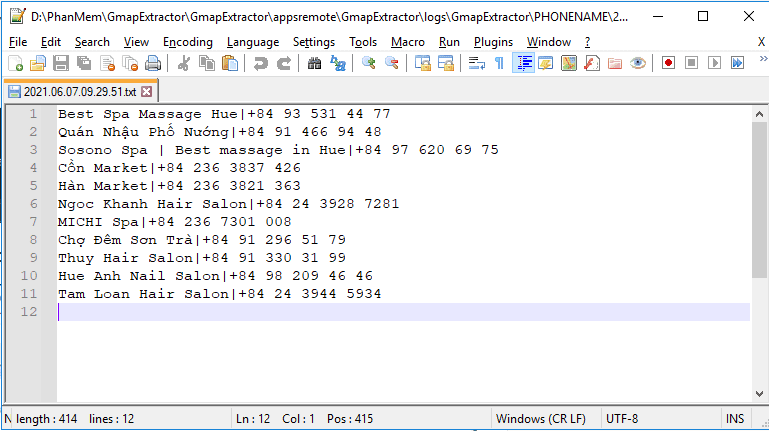Screen dimensions: 769x431
Task: Show the Function List panel
Action: pyautogui.click(x=592, y=63)
